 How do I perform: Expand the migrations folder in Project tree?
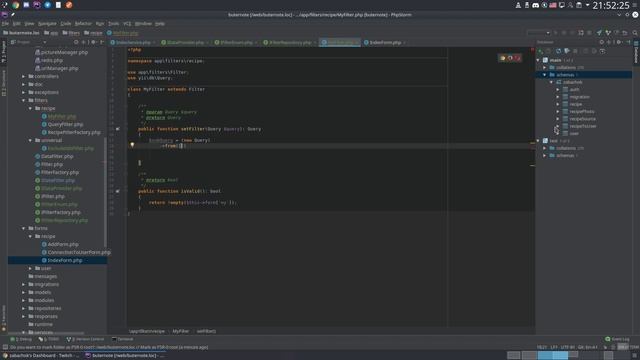pyautogui.click(x=24, y=284)
